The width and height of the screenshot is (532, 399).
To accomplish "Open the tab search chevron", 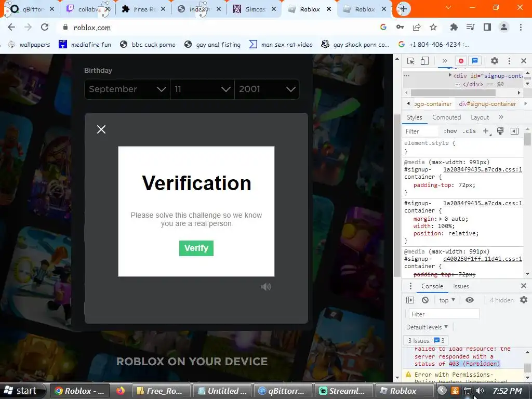I will [x=448, y=7].
